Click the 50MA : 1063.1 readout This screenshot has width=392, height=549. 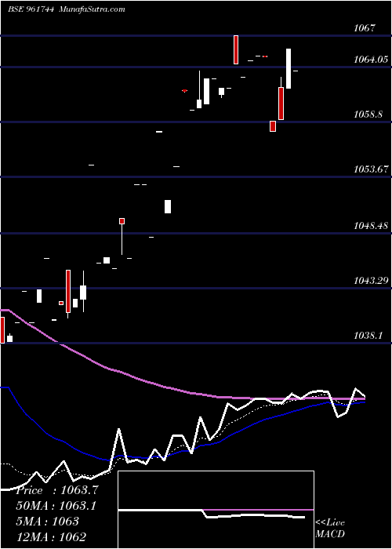coord(56,506)
